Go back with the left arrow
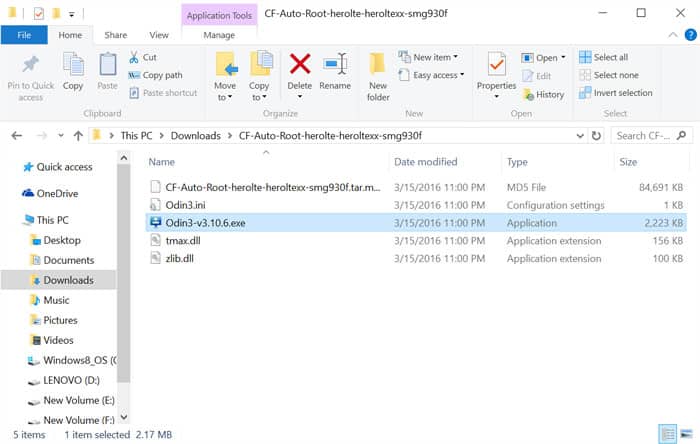 point(17,136)
